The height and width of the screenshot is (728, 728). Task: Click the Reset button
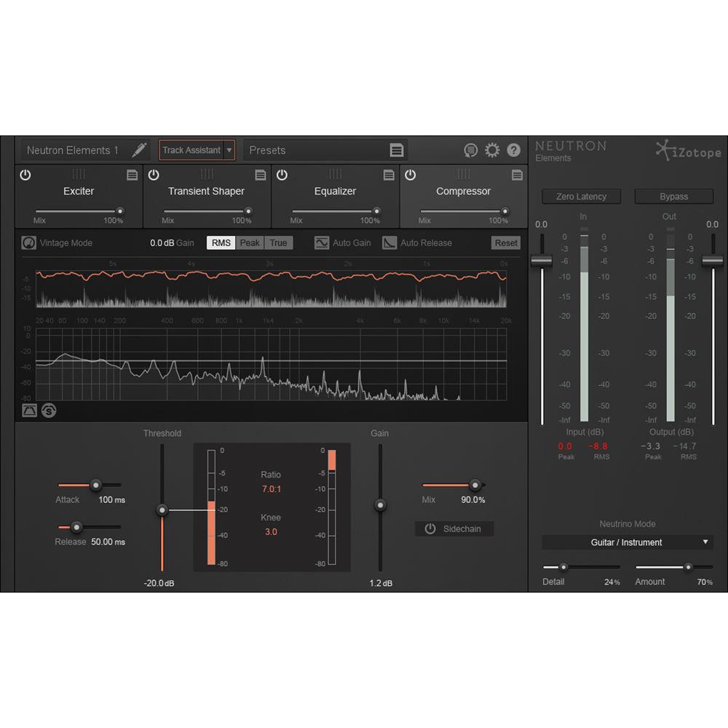[505, 242]
